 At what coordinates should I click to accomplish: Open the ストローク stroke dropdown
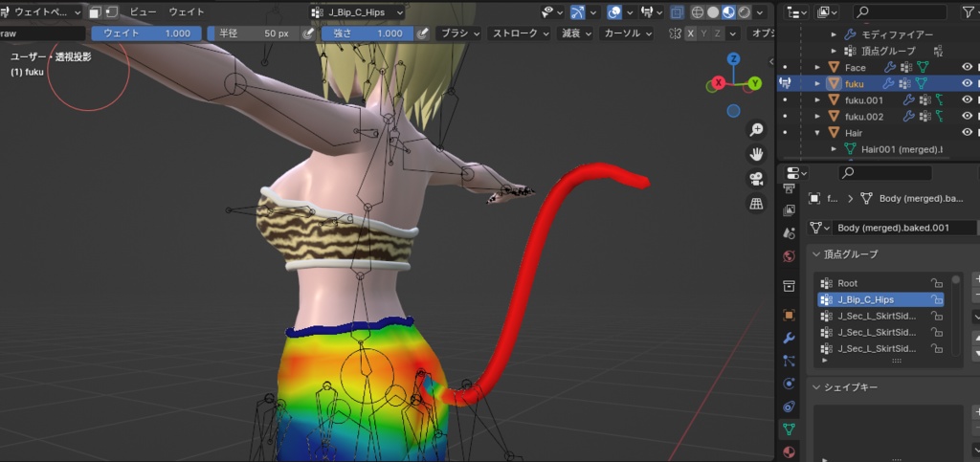(521, 33)
